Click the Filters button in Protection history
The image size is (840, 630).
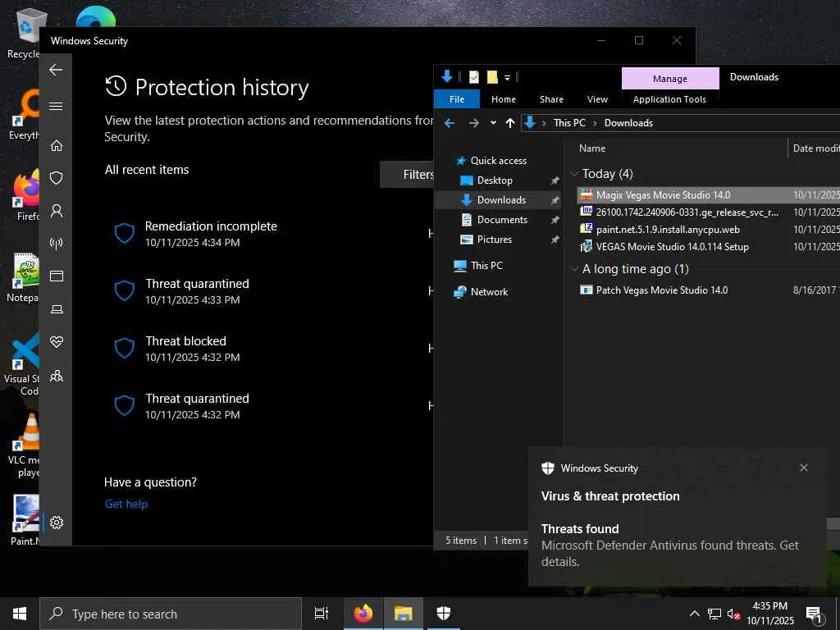(x=407, y=175)
